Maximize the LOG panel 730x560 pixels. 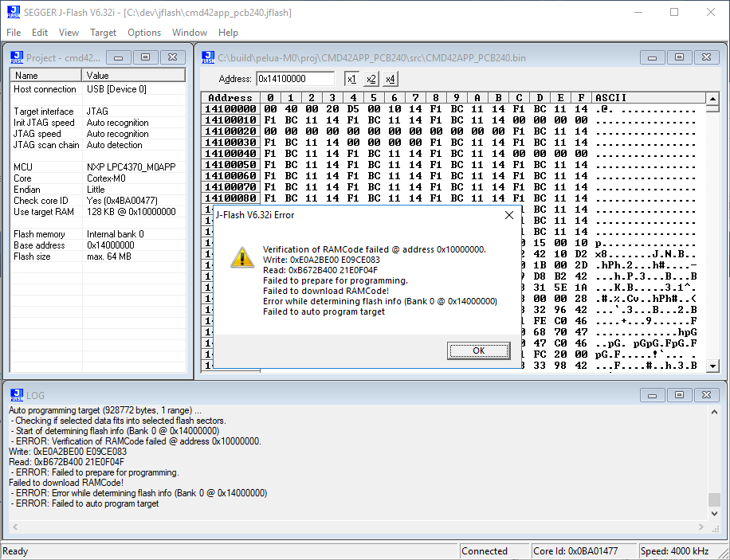point(679,395)
